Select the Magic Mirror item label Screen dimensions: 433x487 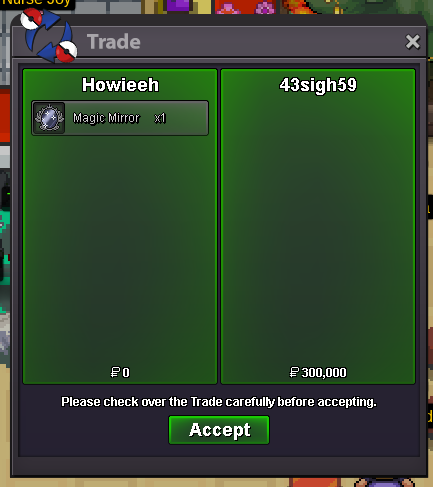[106, 118]
